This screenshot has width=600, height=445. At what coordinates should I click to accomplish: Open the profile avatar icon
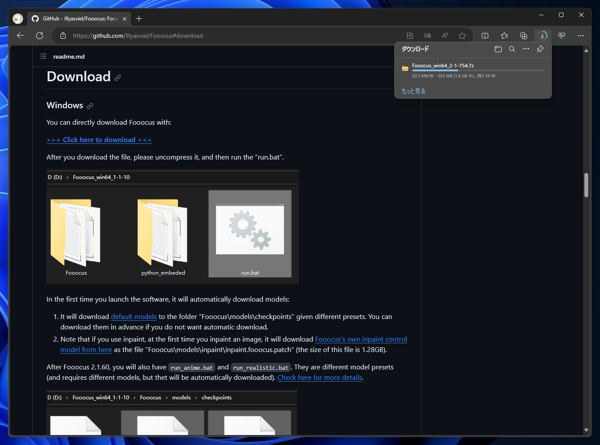pos(18,18)
